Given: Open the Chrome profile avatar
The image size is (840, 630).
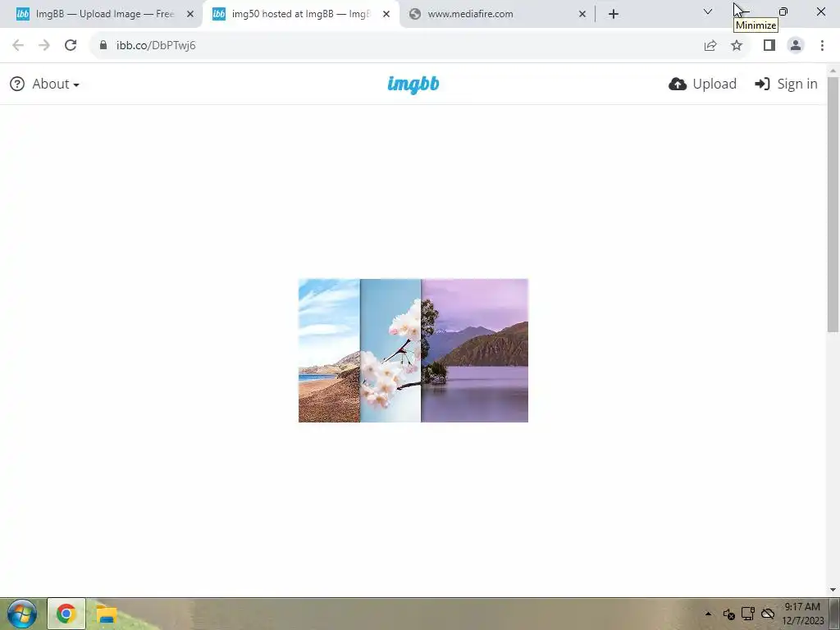Looking at the screenshot, I should tap(796, 46).
